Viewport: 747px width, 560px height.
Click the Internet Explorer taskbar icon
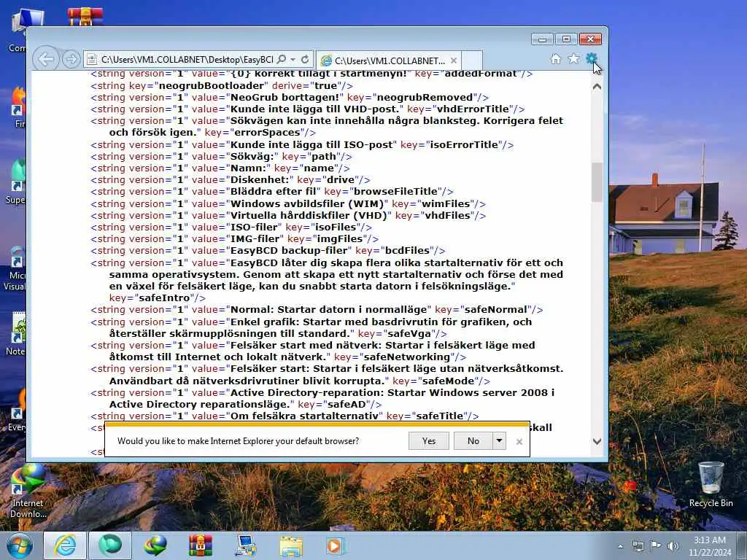[65, 545]
